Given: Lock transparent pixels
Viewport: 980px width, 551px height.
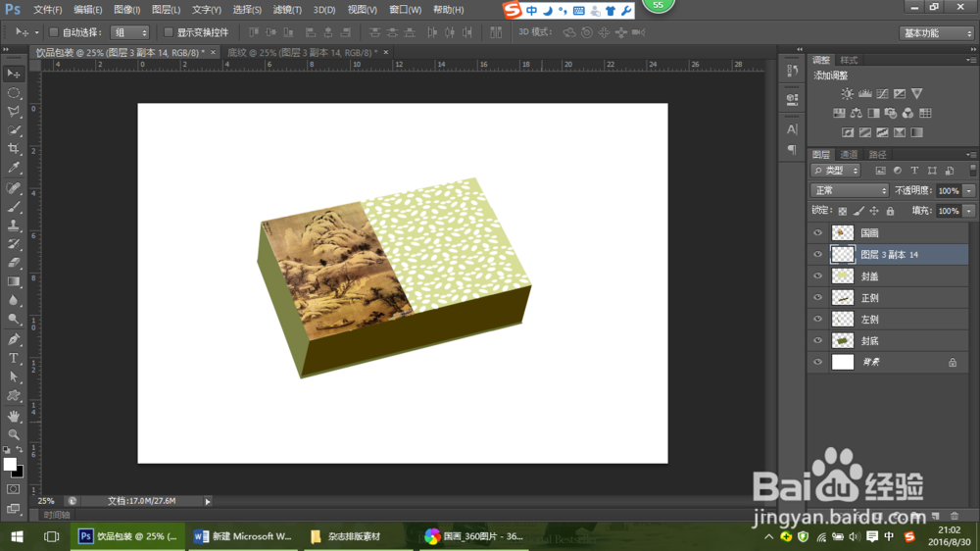Looking at the screenshot, I should point(843,212).
